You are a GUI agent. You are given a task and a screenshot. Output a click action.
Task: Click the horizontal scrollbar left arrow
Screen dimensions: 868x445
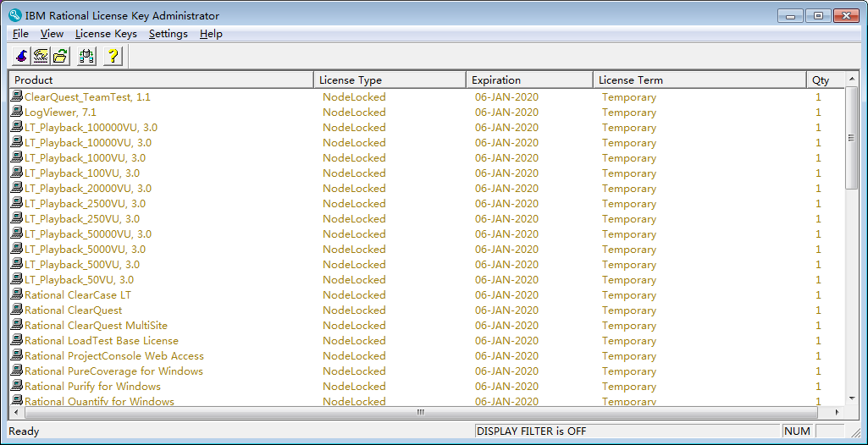[16, 412]
